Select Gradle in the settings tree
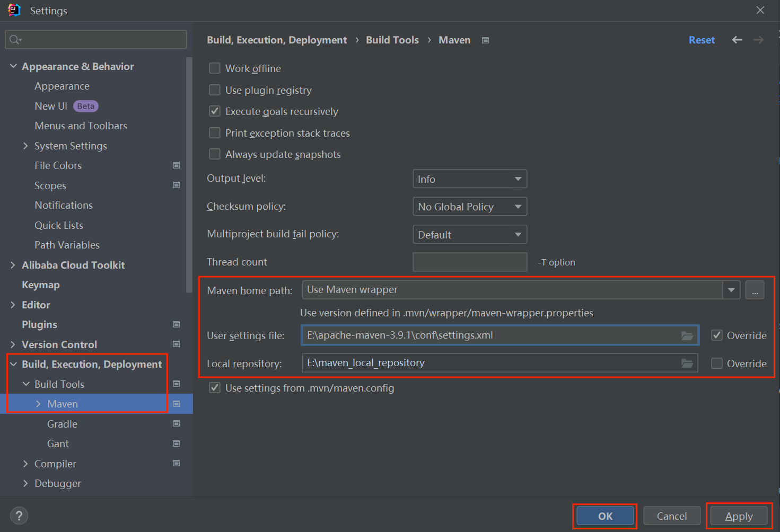The image size is (780, 532). tap(62, 424)
